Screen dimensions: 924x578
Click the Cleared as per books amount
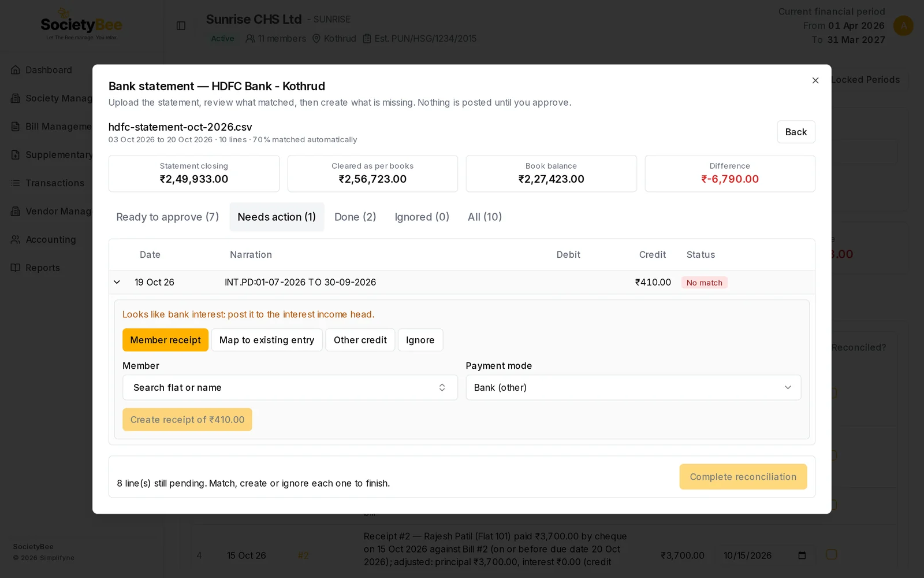click(372, 179)
